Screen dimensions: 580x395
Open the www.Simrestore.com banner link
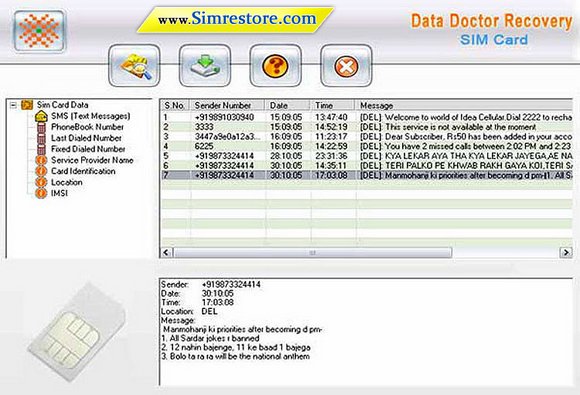pyautogui.click(x=237, y=19)
